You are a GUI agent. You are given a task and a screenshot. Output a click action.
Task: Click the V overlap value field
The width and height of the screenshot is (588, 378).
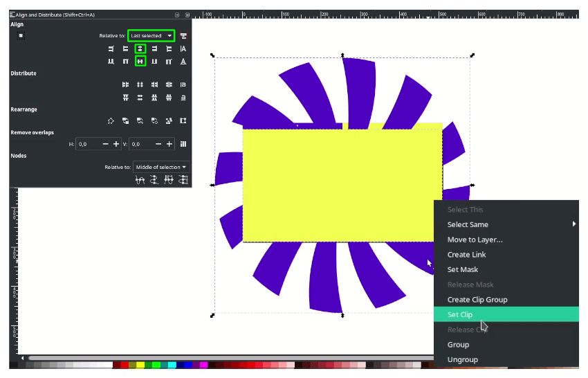142,144
